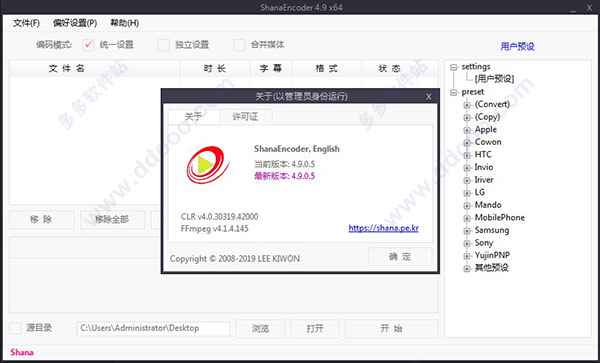Click the 用户预设 link text
The height and width of the screenshot is (363, 600).
point(517,47)
